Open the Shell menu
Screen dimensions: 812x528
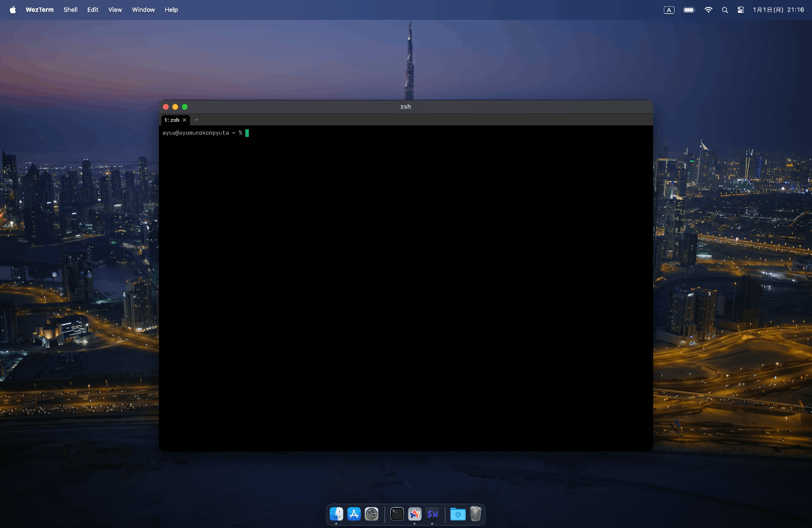point(70,9)
